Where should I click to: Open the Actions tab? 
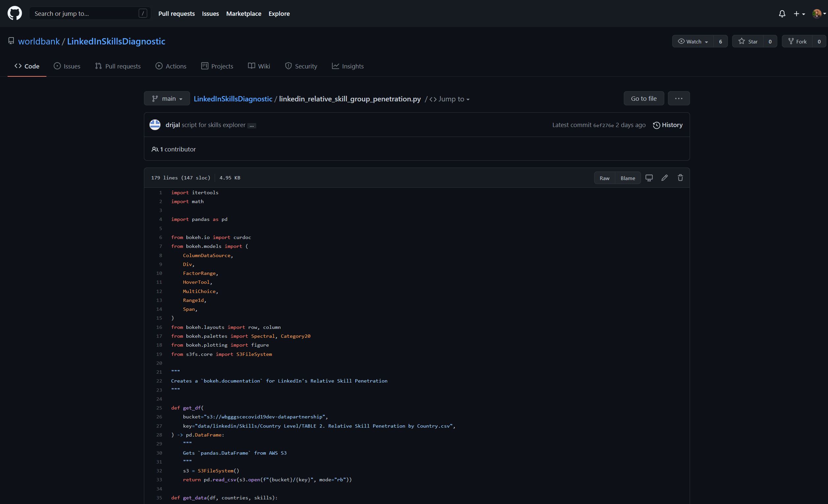(171, 66)
